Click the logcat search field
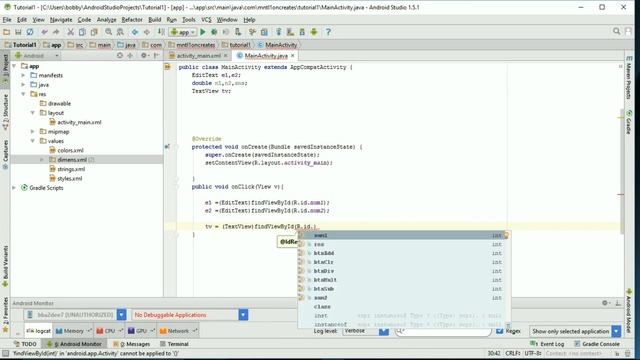 [x=443, y=331]
